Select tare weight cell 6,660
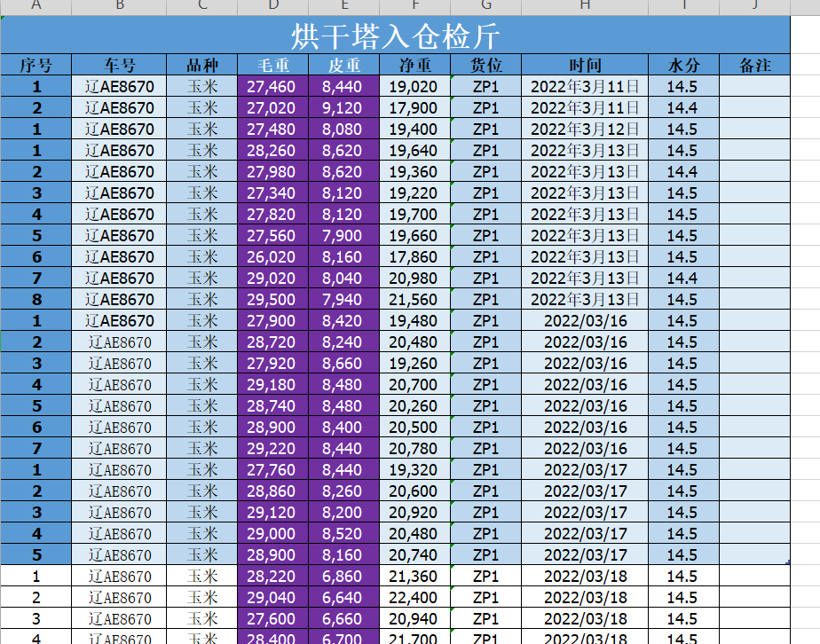Viewport: 820px width, 644px height. (x=344, y=619)
